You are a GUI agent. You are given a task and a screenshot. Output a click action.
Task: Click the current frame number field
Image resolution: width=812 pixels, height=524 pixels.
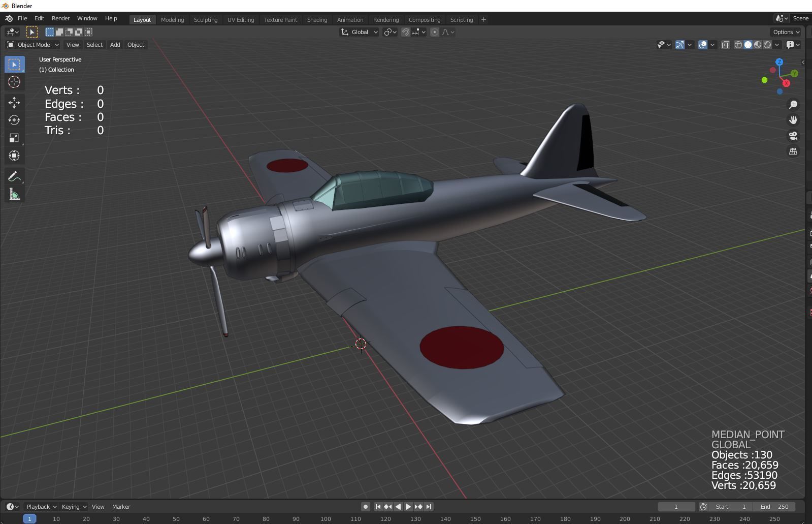(676, 507)
